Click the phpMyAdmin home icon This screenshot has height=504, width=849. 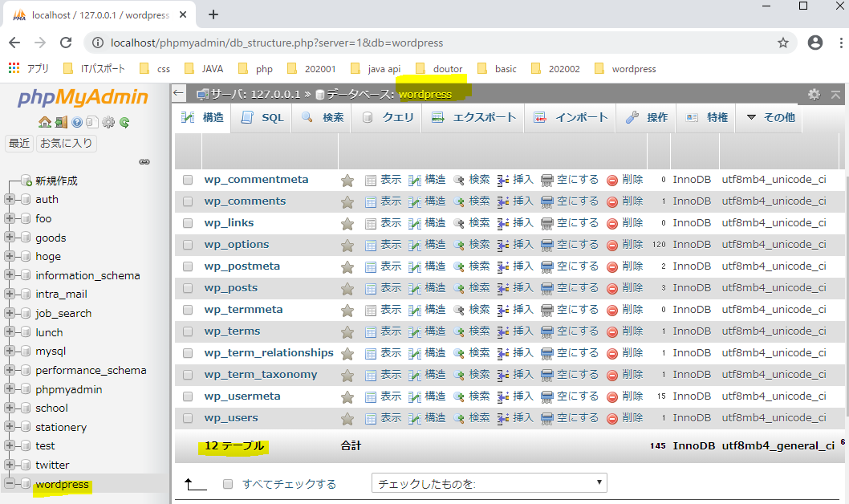click(44, 122)
